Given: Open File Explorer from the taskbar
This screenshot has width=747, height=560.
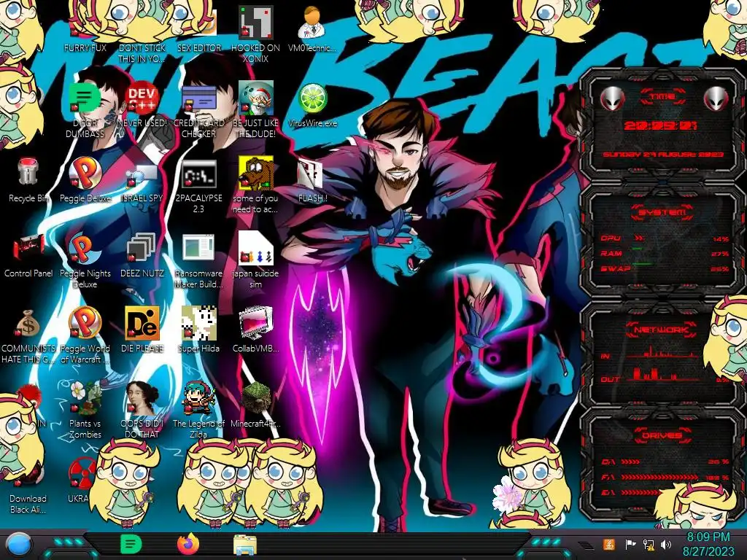Looking at the screenshot, I should coord(245,545).
